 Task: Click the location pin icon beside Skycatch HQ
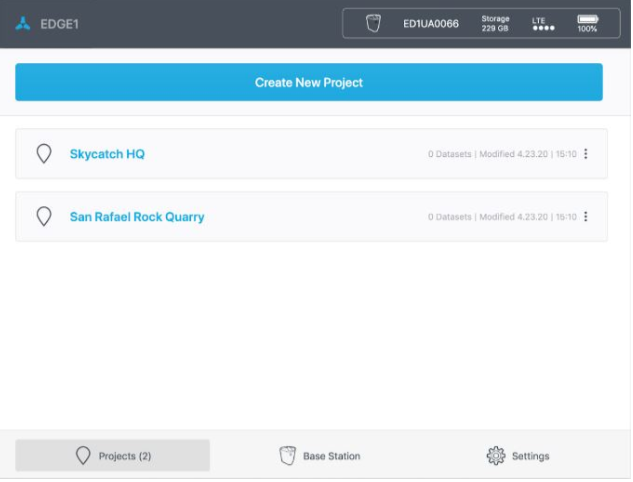pos(44,153)
